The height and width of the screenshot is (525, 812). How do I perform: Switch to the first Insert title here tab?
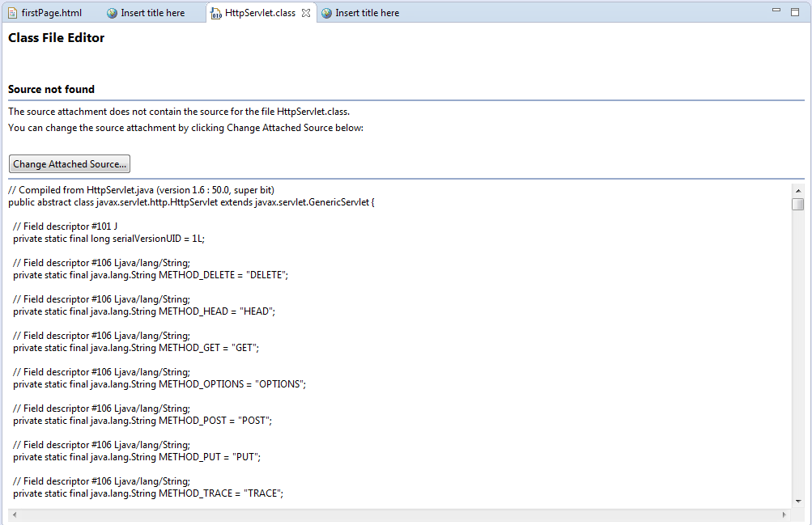coord(154,12)
